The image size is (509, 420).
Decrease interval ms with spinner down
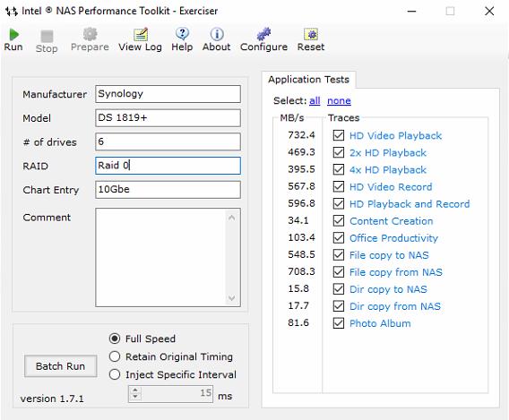pos(135,397)
